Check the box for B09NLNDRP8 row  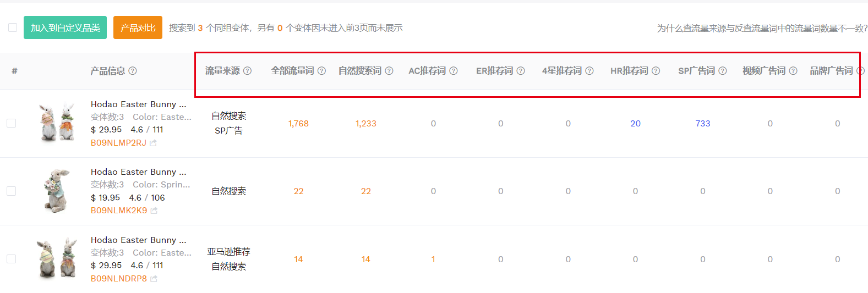tap(11, 259)
